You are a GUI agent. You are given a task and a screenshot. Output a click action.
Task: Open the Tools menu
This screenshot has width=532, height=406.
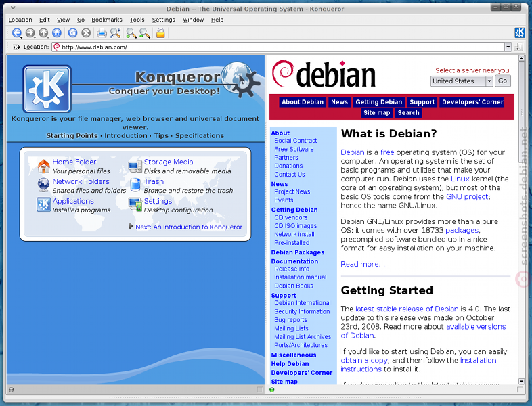tap(137, 20)
